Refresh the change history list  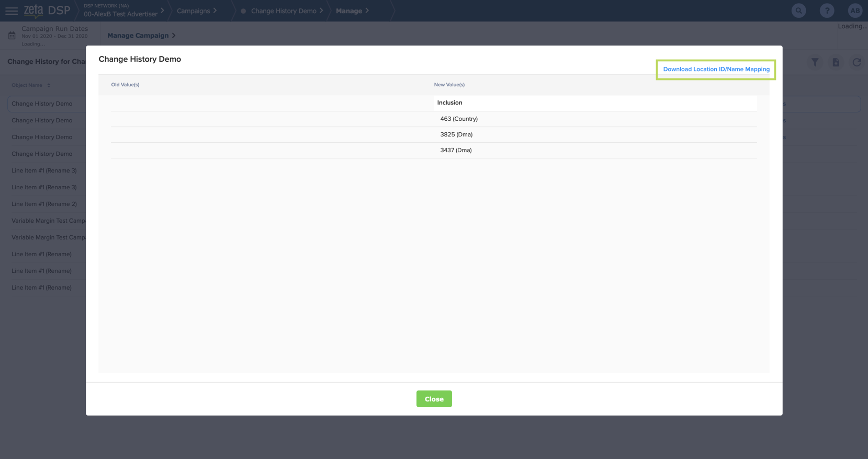coord(856,62)
